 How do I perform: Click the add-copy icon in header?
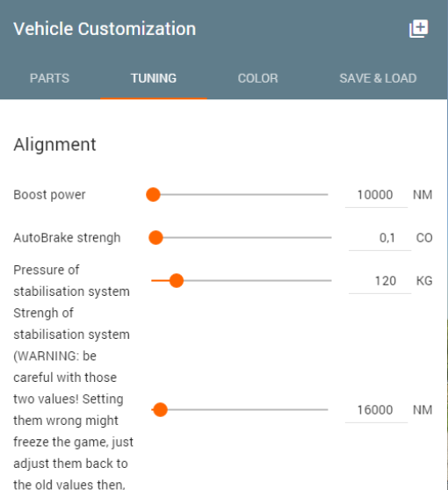pos(419,29)
